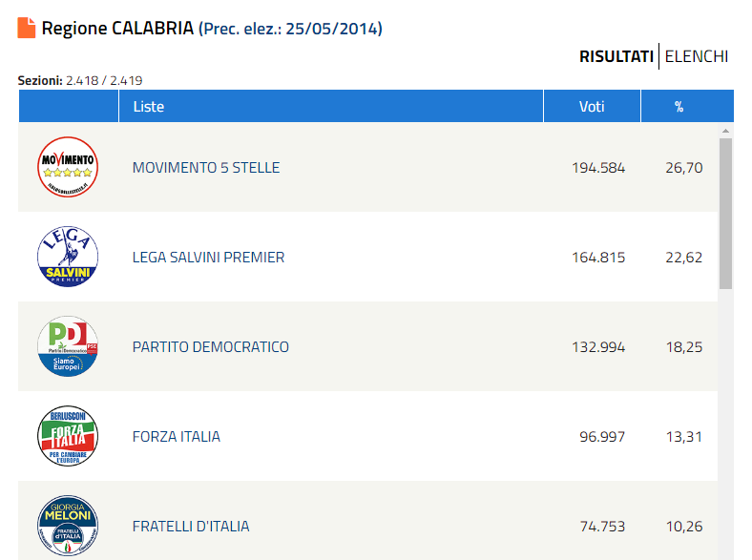Open the LEGA SALVINI PREMIER list link
Viewport: 752px width, 560px height.
tap(209, 258)
